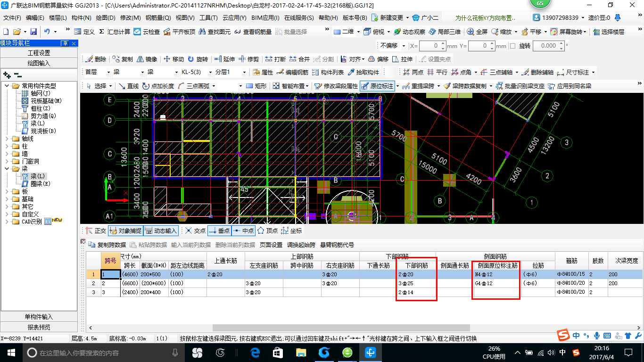Screen dimensions: 644x362
Task: Toggle 正交 orthogonal mode
Action: 96,230
